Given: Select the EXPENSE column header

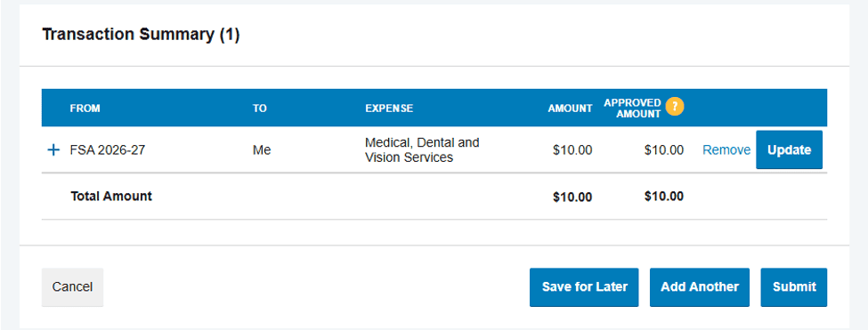Looking at the screenshot, I should point(389,109).
